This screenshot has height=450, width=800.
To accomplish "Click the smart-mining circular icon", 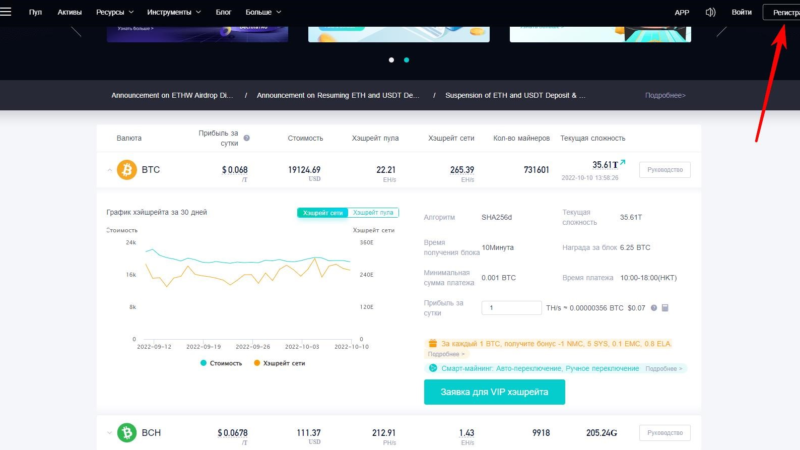I will click(433, 368).
